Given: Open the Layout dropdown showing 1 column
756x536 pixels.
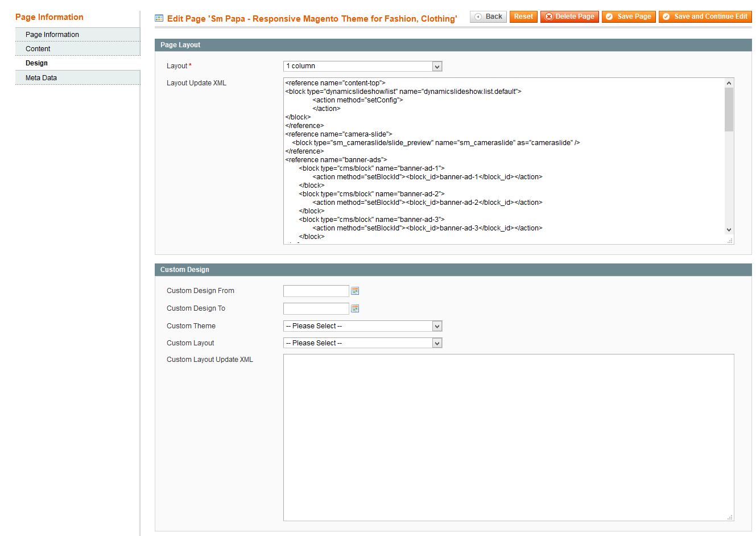Looking at the screenshot, I should (x=362, y=67).
